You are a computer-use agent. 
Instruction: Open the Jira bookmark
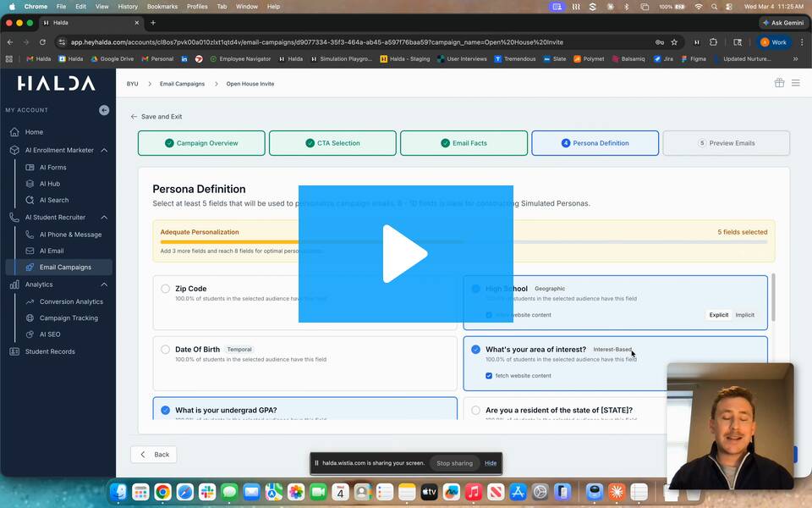(x=663, y=59)
